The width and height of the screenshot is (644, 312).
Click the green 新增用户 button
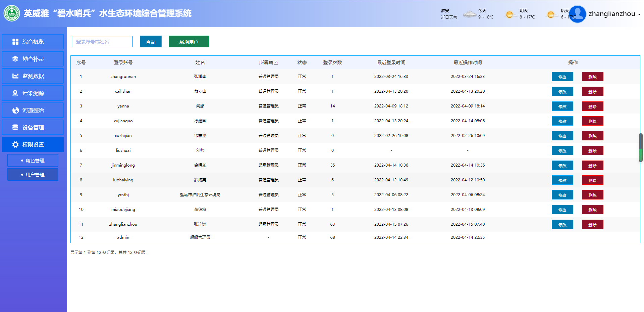[x=189, y=42]
